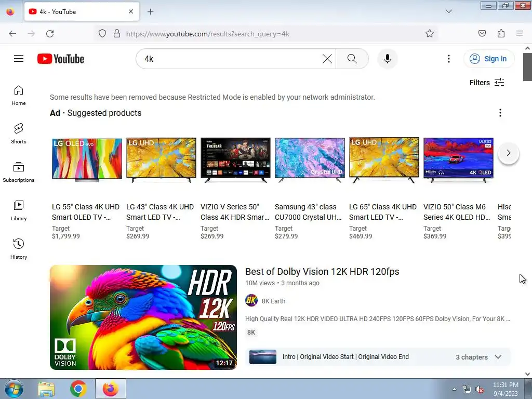The width and height of the screenshot is (532, 399).
Task: Open VIZIO V-Series 50" product image
Action: (235, 159)
